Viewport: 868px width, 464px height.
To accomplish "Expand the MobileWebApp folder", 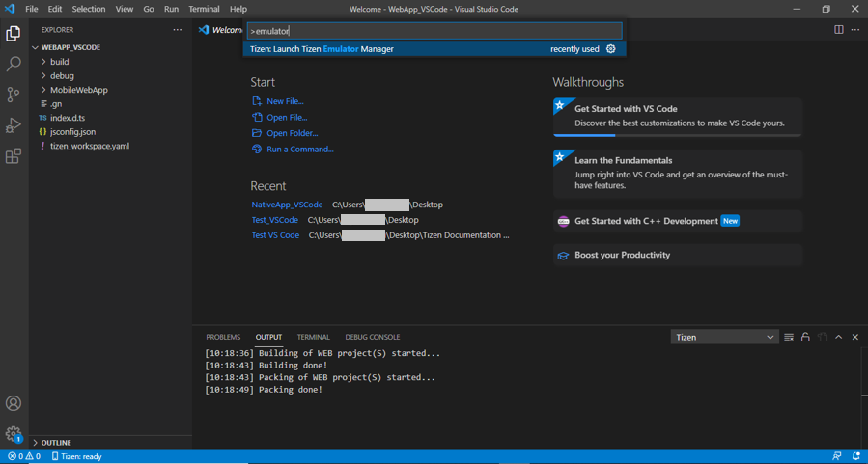I will click(x=78, y=90).
